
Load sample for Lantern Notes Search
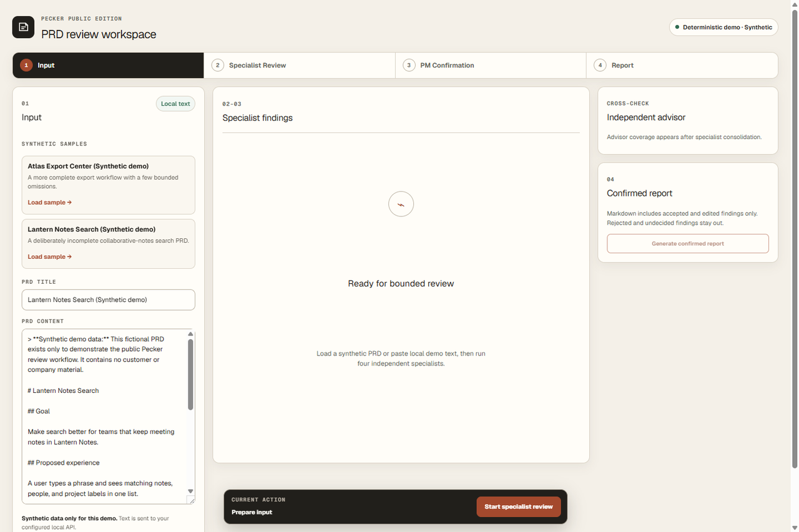pyautogui.click(x=50, y=256)
